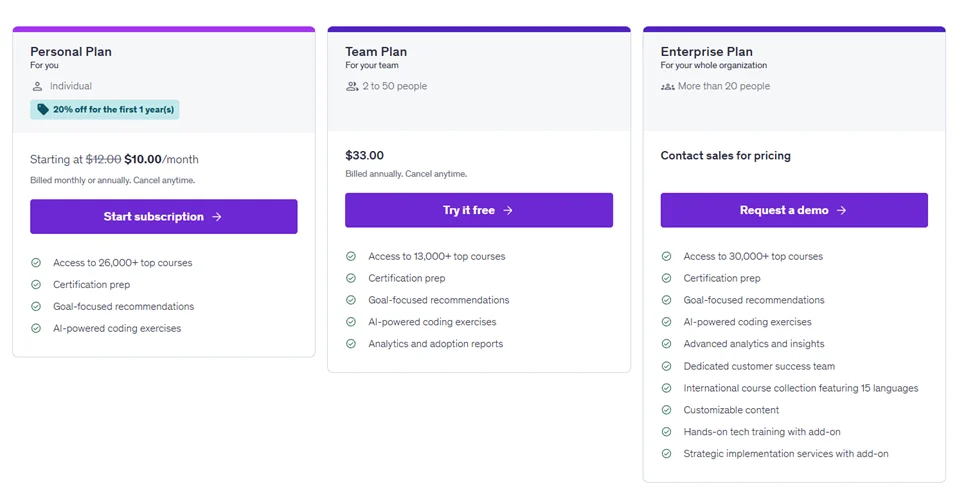The width and height of the screenshot is (975, 502).
Task: Click the group icon in Enterprise Plan
Action: click(667, 87)
